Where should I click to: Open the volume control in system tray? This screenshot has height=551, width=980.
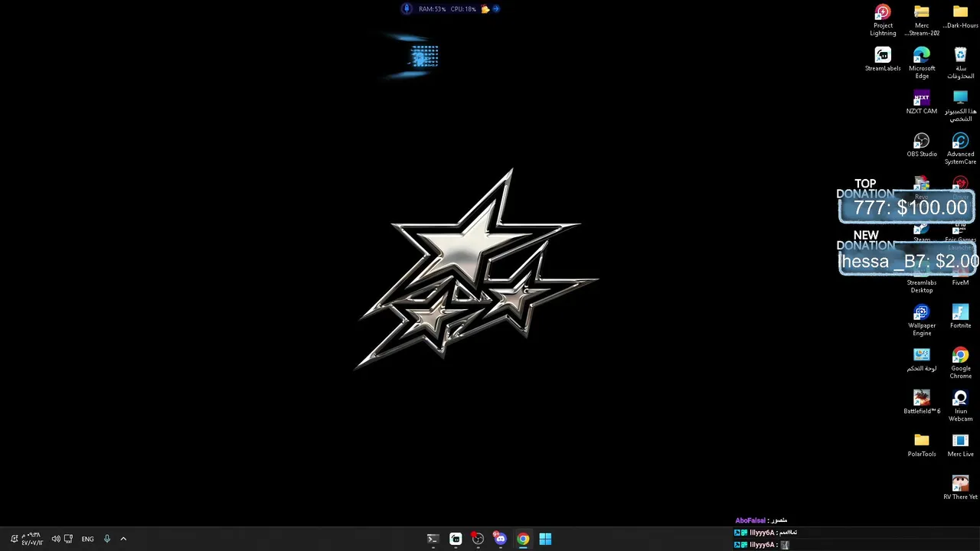click(x=56, y=539)
